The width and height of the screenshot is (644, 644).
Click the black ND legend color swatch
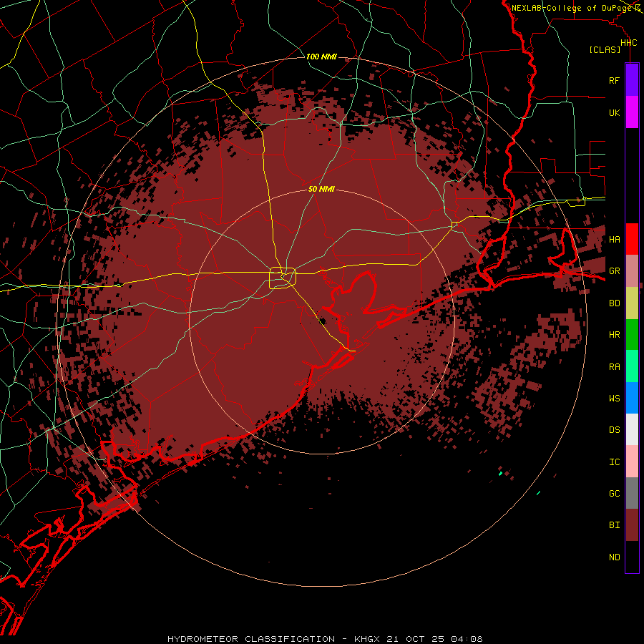click(632, 557)
